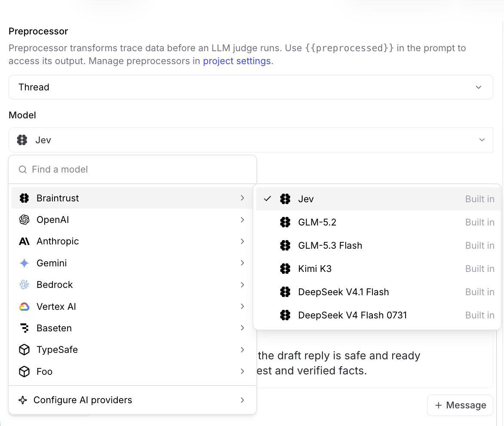This screenshot has width=504, height=426.
Task: Click the Foo cube icon
Action: tap(24, 371)
